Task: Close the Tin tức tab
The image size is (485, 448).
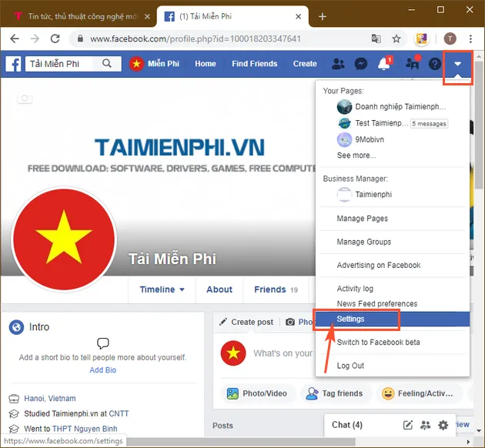Action: click(147, 16)
